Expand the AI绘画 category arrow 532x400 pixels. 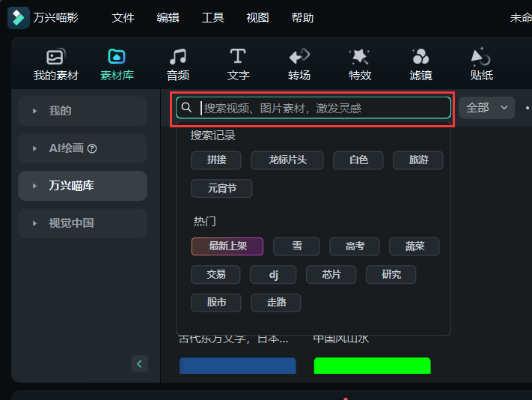click(34, 148)
